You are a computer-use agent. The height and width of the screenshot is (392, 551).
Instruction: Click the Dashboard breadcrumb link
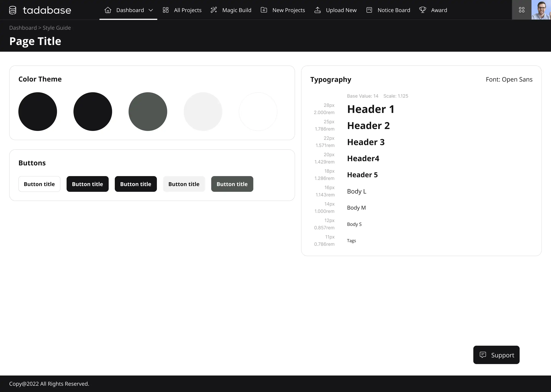[23, 28]
